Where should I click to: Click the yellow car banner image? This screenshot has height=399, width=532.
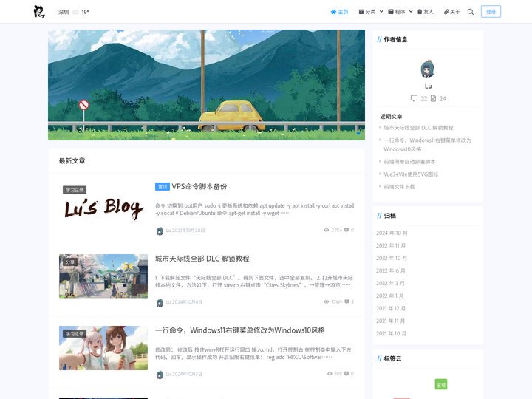click(x=206, y=85)
